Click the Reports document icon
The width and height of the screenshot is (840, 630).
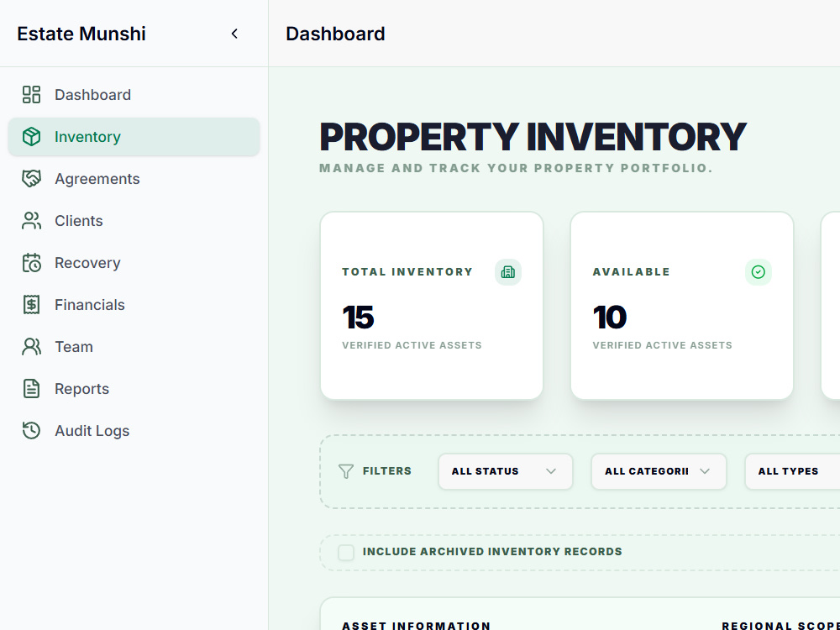click(31, 388)
